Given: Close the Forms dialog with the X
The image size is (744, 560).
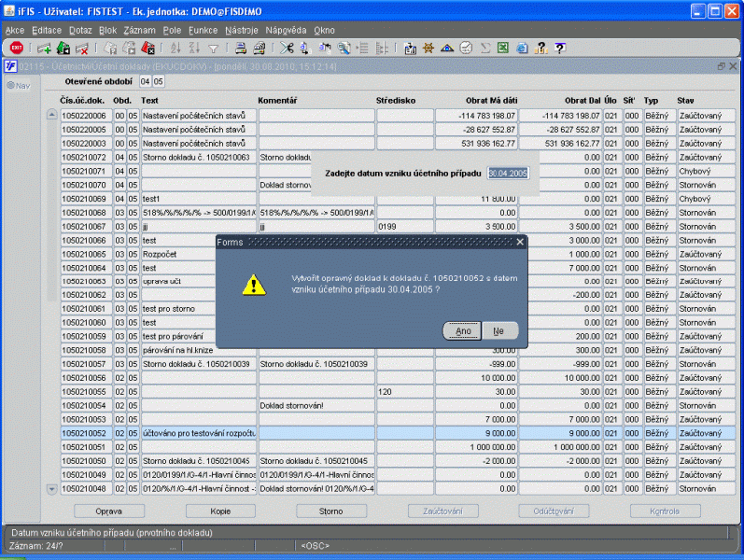Looking at the screenshot, I should [520, 242].
